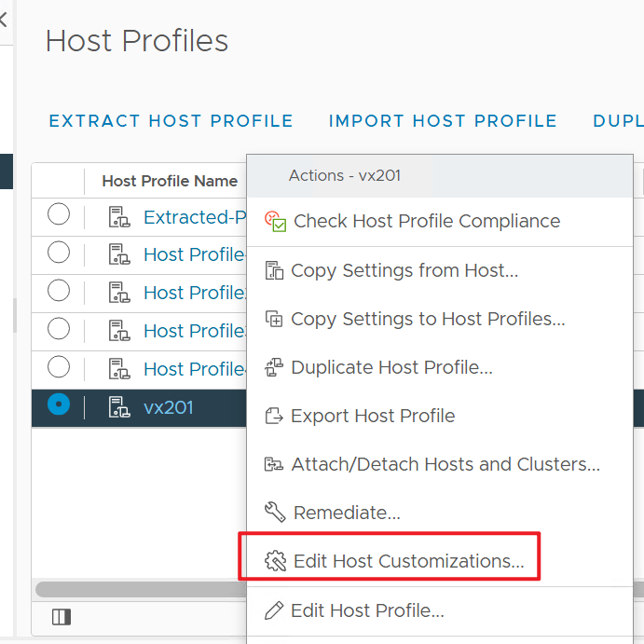The height and width of the screenshot is (644, 644).
Task: Click the Edit Host Profile pencil icon
Action: pos(275,611)
